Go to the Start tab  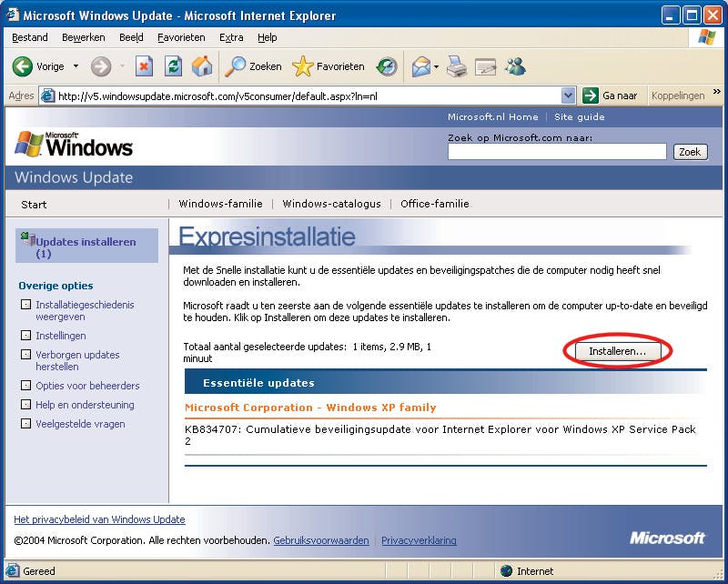click(34, 205)
